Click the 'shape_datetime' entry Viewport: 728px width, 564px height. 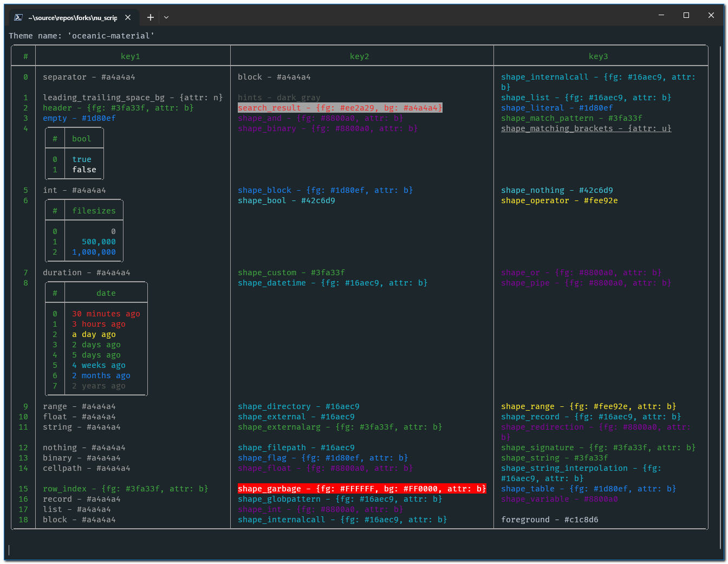click(333, 283)
